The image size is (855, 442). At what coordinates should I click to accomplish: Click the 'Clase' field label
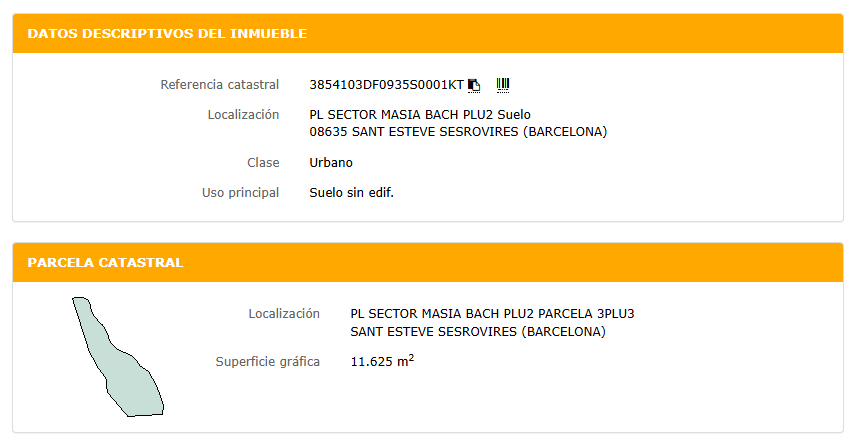click(263, 163)
